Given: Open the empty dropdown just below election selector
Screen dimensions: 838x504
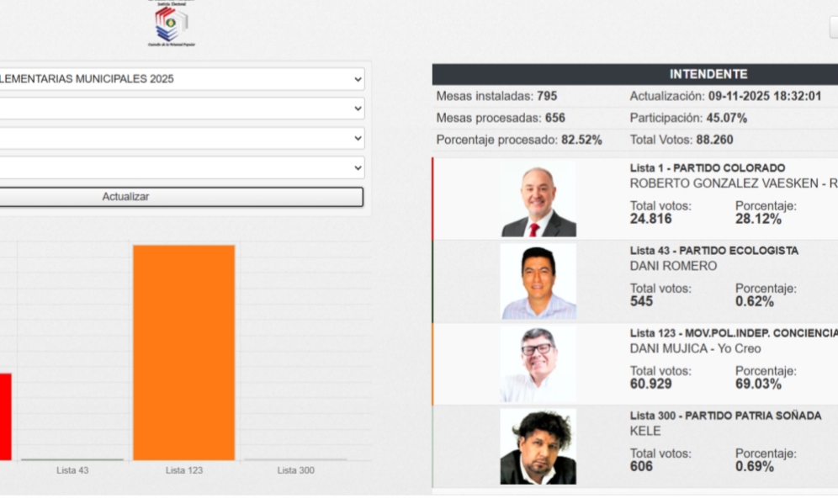Looking at the screenshot, I should 181,109.
